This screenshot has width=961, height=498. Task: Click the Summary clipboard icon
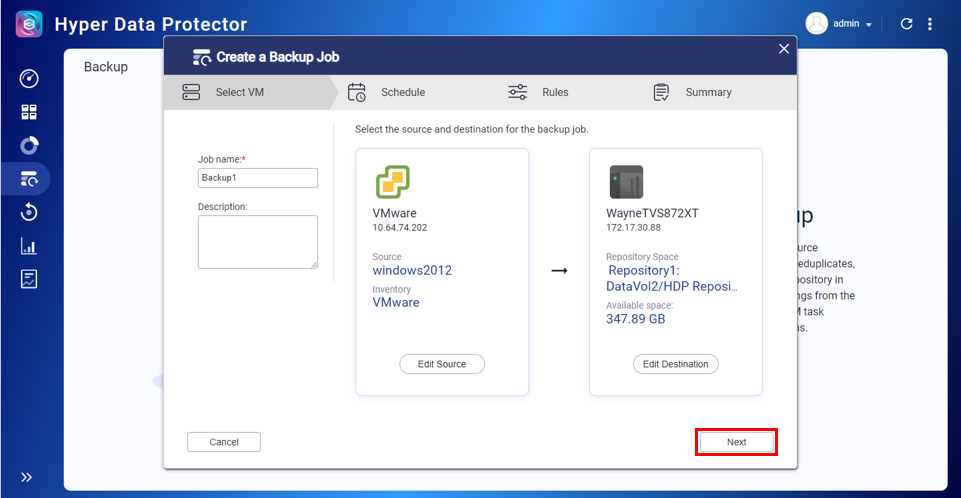661,92
